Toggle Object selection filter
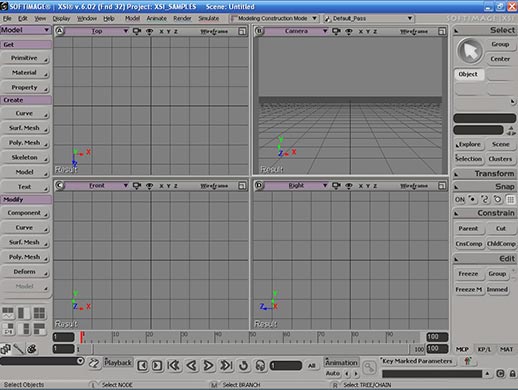 (x=468, y=74)
